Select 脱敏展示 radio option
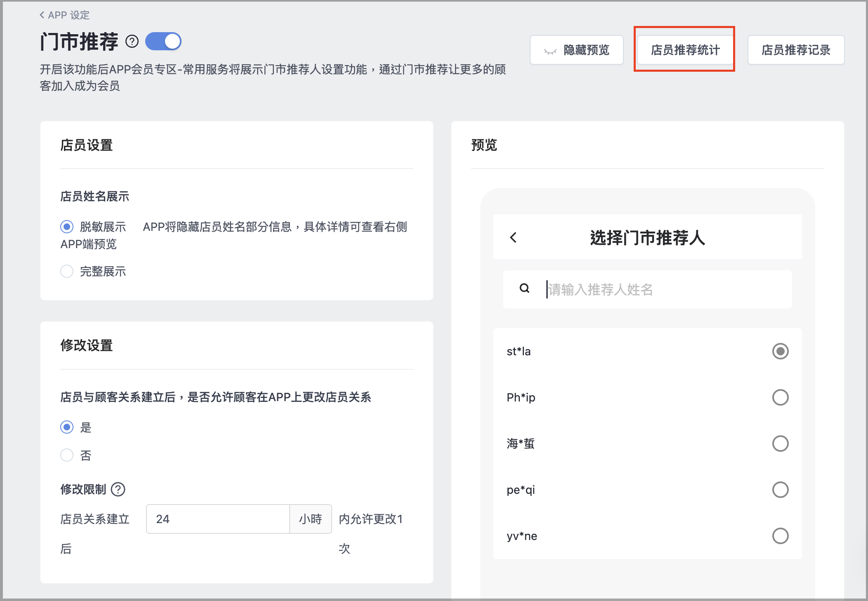This screenshot has height=601, width=868. click(x=67, y=227)
